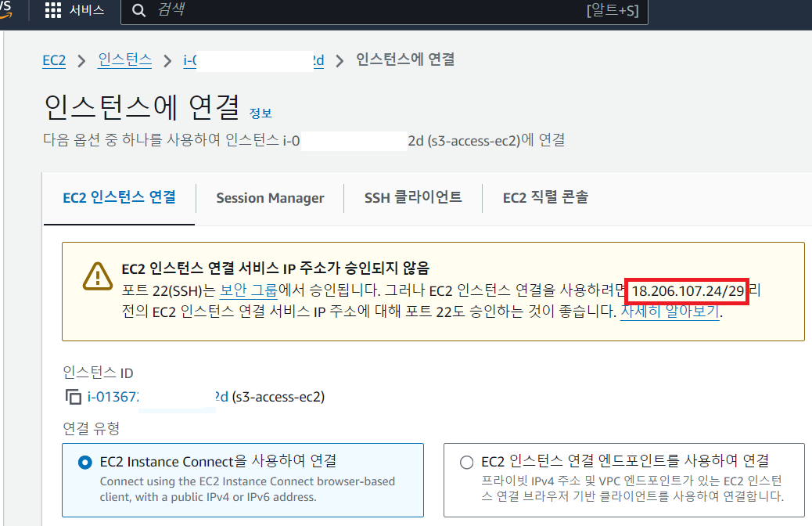Click the (s3-access-ec2) name beside the instance ID

(x=278, y=397)
